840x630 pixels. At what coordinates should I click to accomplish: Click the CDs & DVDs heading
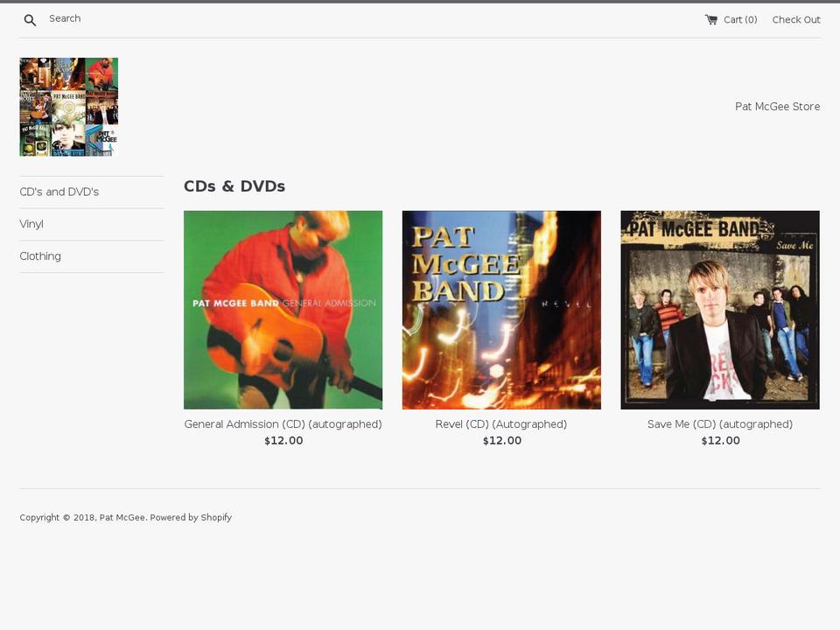tap(234, 185)
